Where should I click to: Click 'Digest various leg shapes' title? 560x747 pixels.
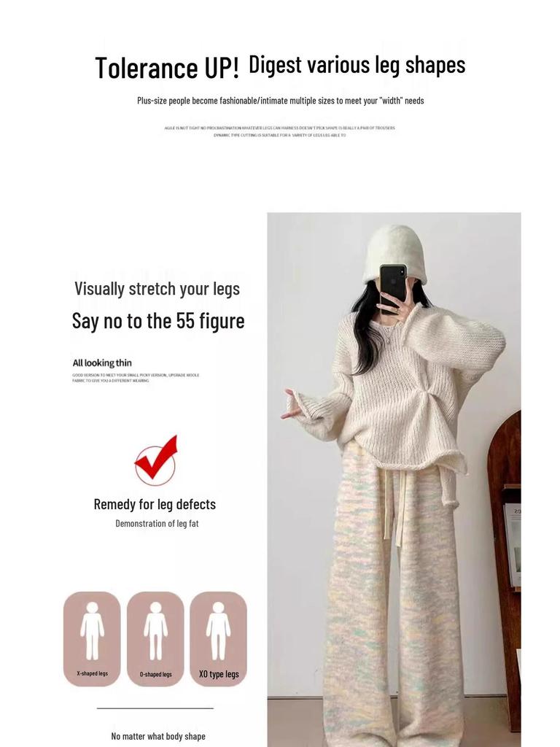357,64
